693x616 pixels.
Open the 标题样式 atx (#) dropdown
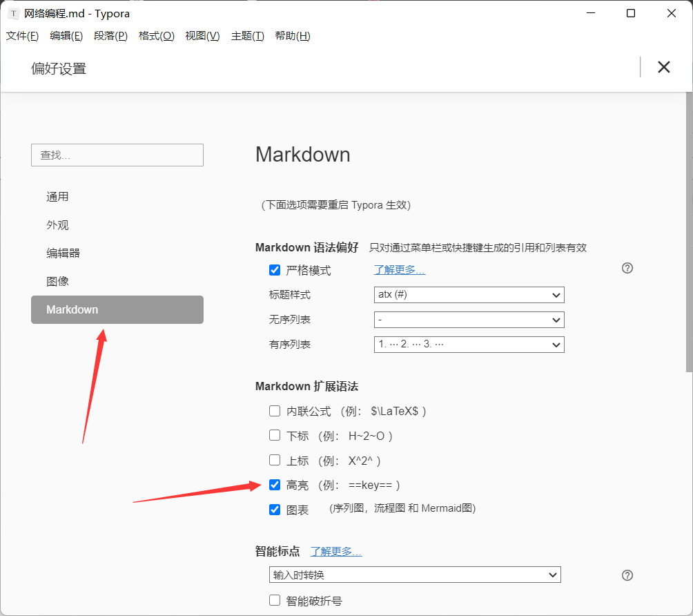[469, 294]
